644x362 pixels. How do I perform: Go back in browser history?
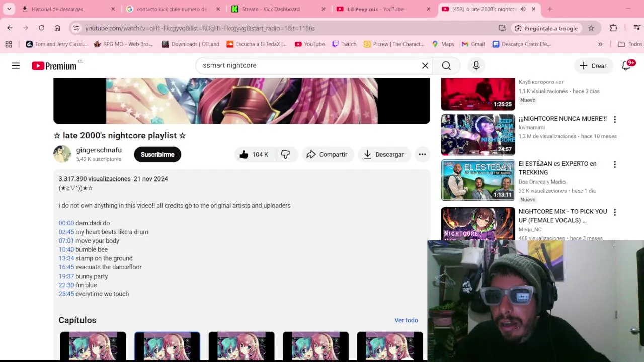coord(10,28)
